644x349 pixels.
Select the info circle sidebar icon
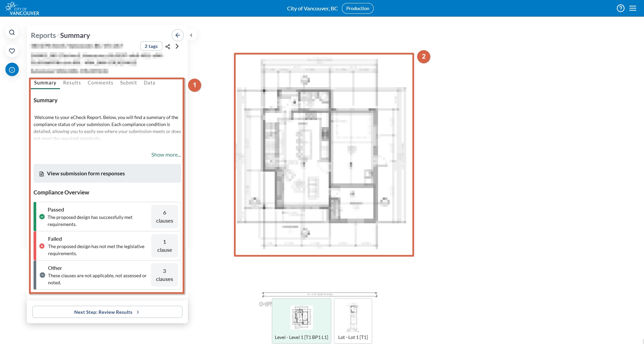tap(12, 70)
